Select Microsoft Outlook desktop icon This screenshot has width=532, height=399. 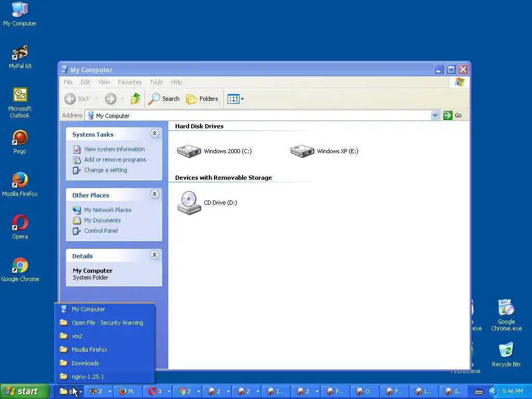tap(20, 103)
